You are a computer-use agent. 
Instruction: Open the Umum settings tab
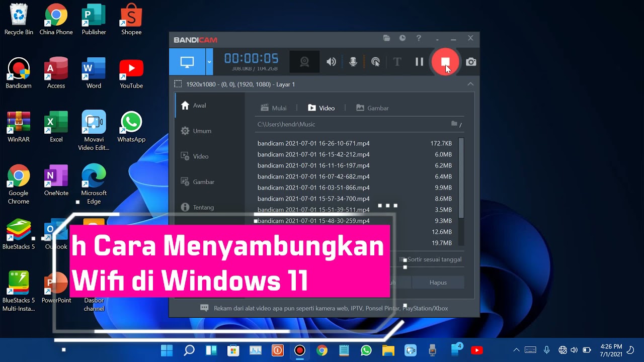tap(210, 131)
